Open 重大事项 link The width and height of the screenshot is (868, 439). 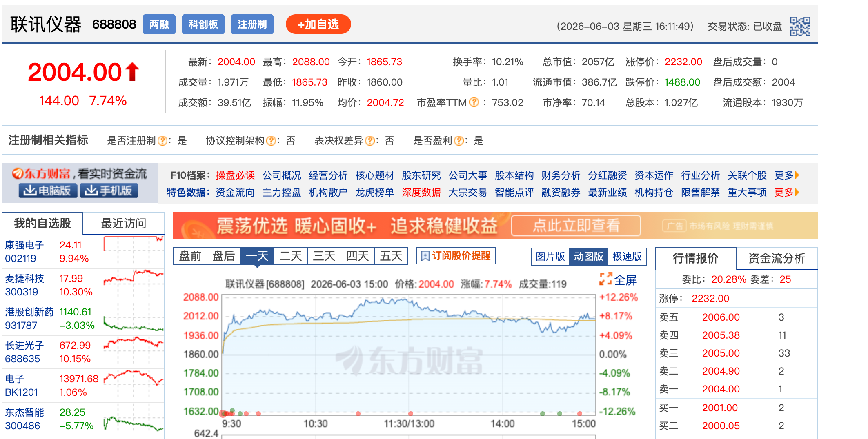pyautogui.click(x=747, y=192)
